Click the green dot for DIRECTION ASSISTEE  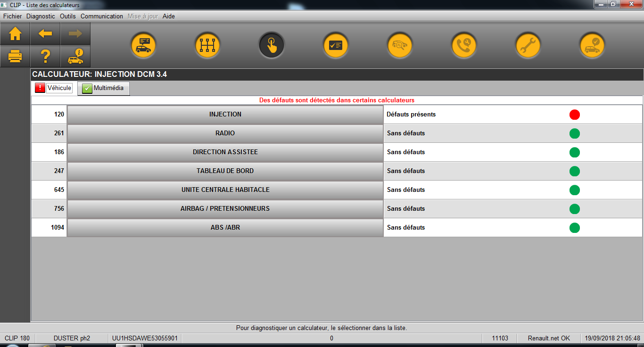(x=574, y=152)
